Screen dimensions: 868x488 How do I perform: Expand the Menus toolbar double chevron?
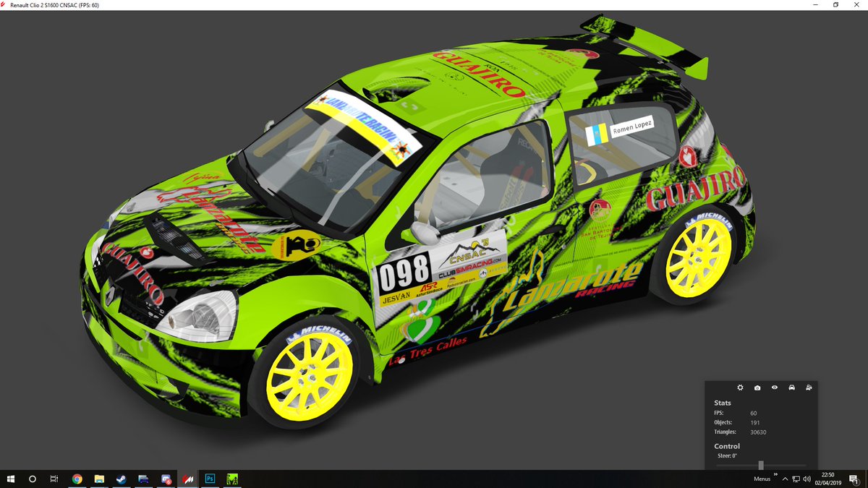[x=775, y=475]
